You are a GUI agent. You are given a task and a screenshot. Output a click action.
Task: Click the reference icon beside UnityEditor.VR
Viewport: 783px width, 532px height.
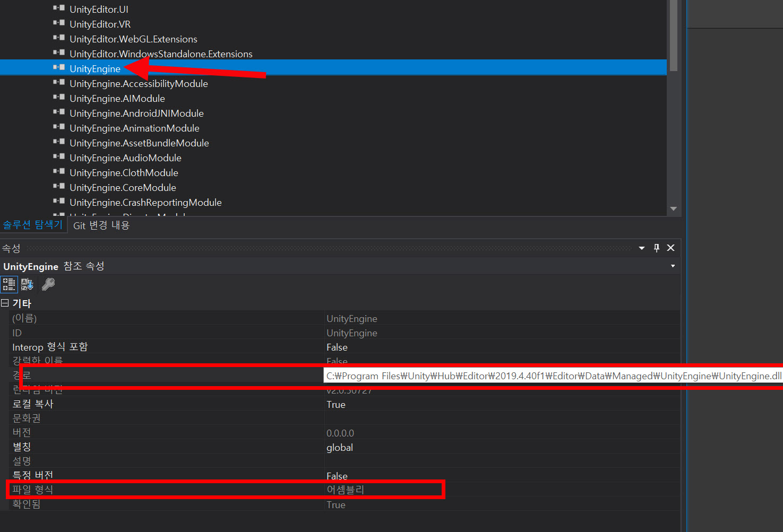[59, 23]
